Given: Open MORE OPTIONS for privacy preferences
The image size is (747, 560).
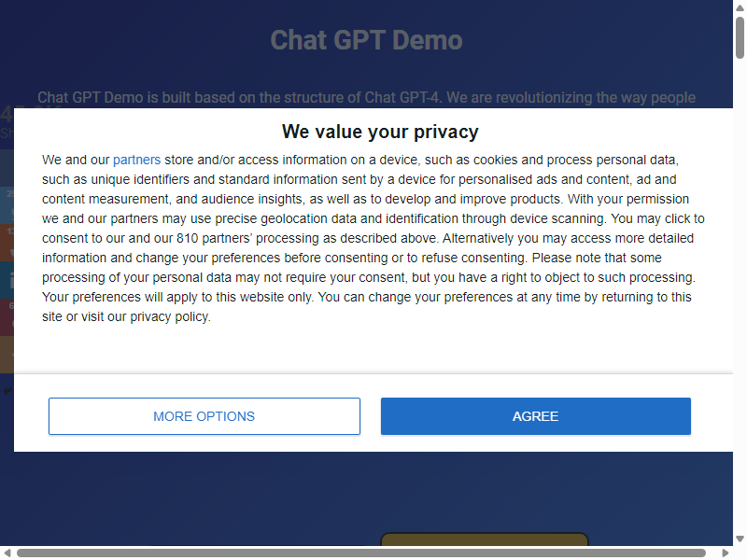Looking at the screenshot, I should [204, 416].
